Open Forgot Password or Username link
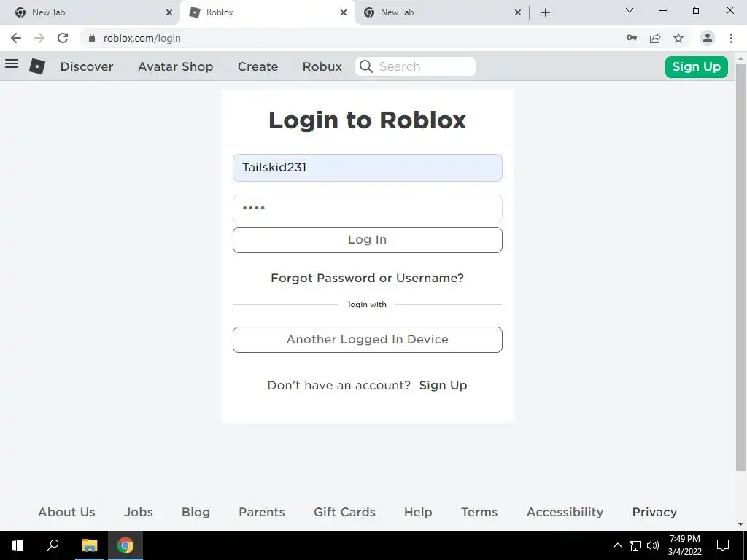Image resolution: width=747 pixels, height=560 pixels. point(368,278)
